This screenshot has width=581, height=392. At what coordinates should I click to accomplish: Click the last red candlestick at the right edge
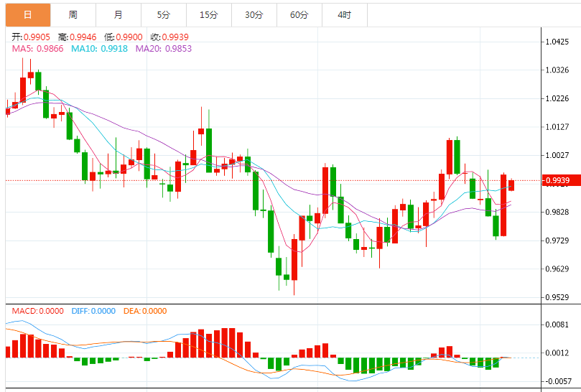(x=511, y=185)
